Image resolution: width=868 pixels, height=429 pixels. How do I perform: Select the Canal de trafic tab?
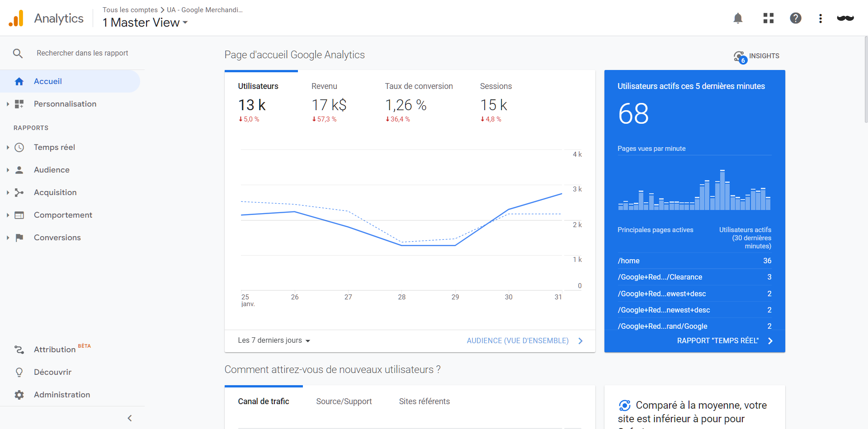[264, 401]
